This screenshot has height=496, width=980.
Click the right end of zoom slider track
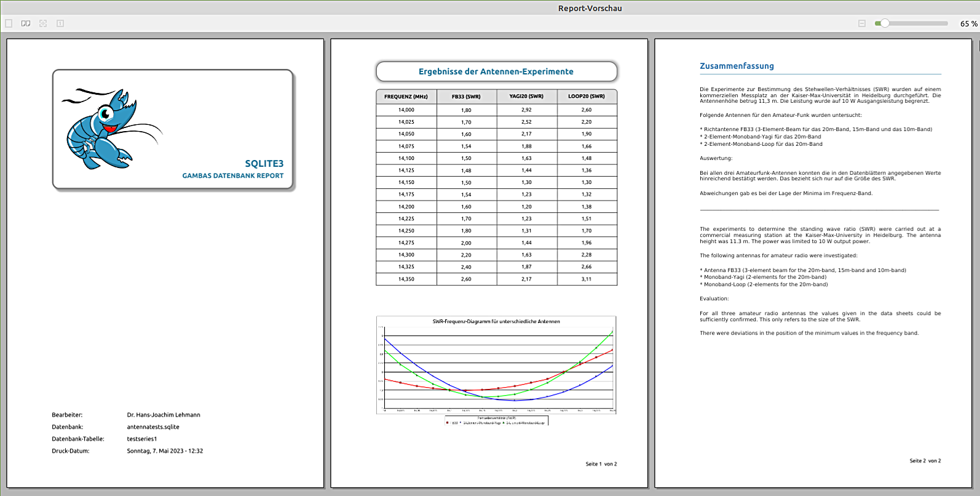[x=945, y=23]
